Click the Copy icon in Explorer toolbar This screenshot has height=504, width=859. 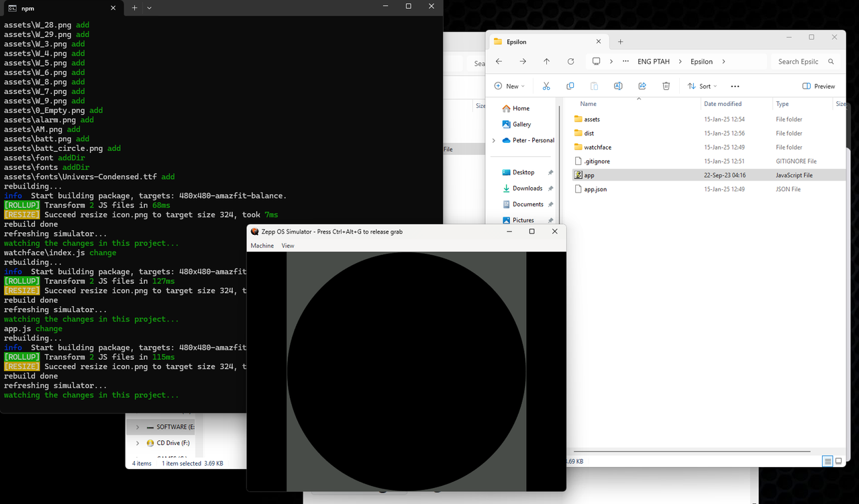click(570, 86)
